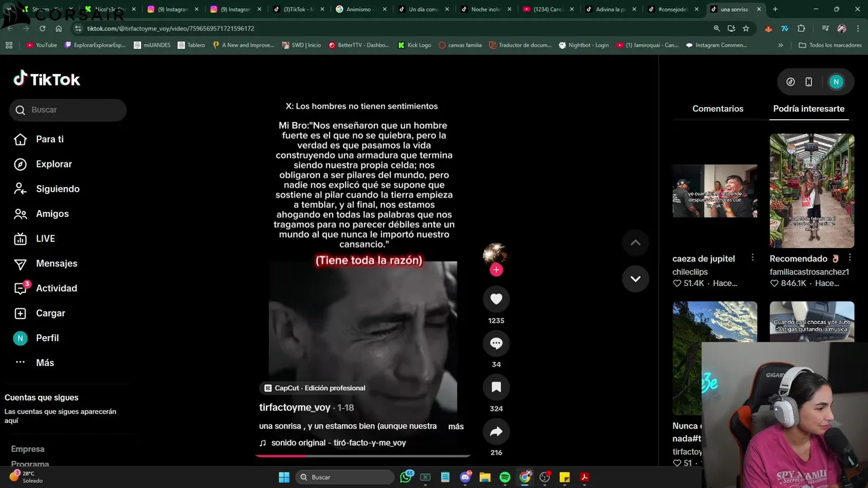Bookmark this page with the star icon

click(746, 28)
